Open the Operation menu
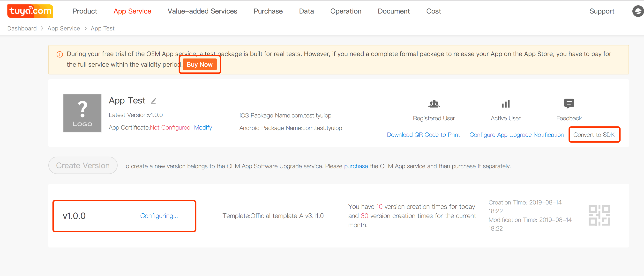644x276 pixels. [346, 11]
